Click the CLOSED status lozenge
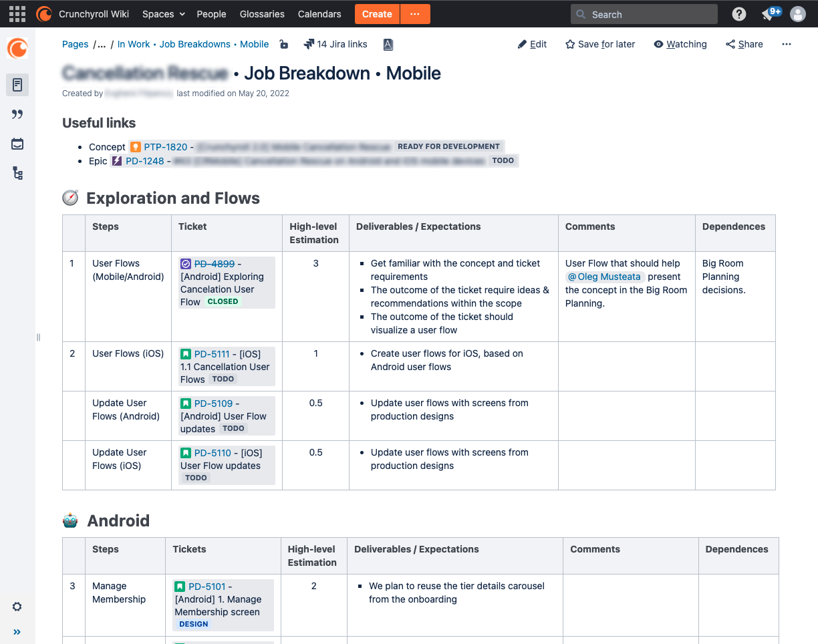 (x=223, y=302)
